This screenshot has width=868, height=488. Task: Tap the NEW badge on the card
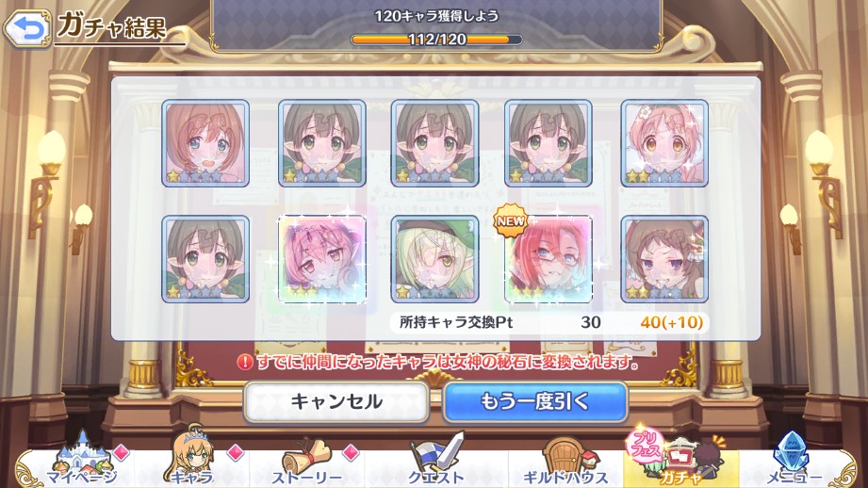(x=510, y=220)
